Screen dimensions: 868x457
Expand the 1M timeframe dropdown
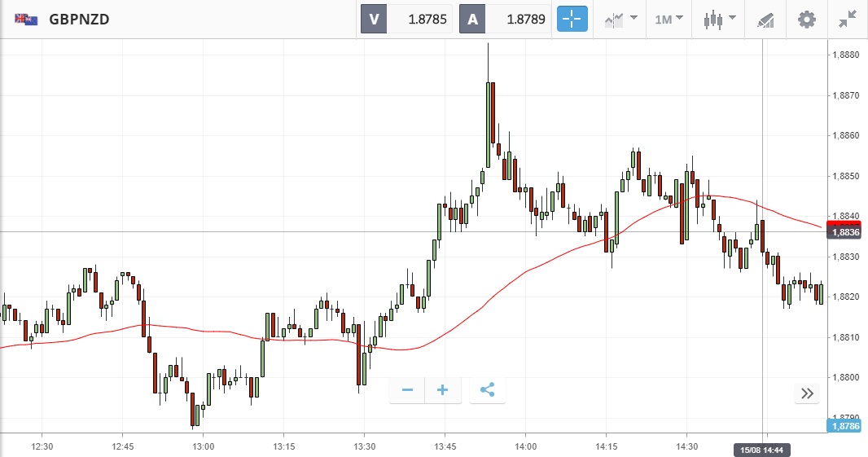(669, 19)
